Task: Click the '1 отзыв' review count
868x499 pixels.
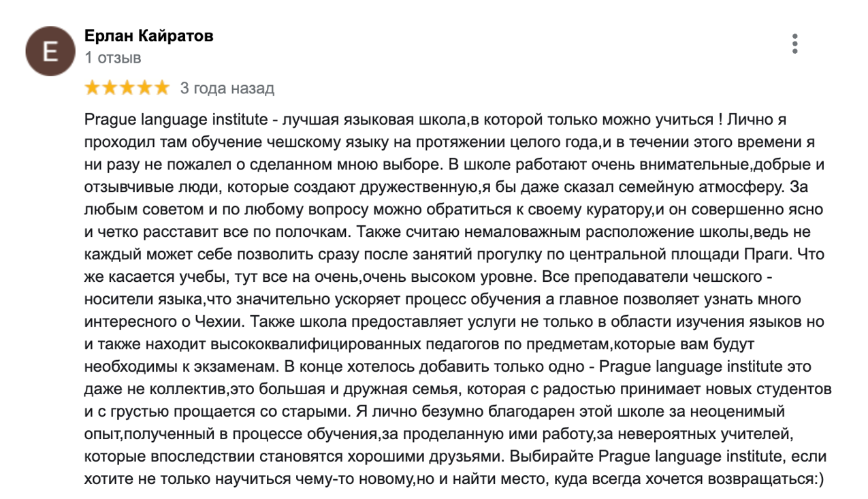Action: (x=113, y=58)
